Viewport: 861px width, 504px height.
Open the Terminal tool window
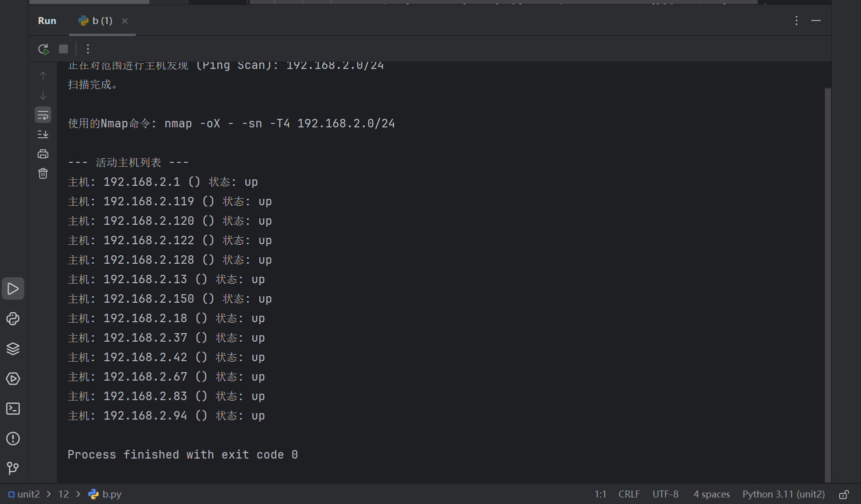pyautogui.click(x=13, y=409)
